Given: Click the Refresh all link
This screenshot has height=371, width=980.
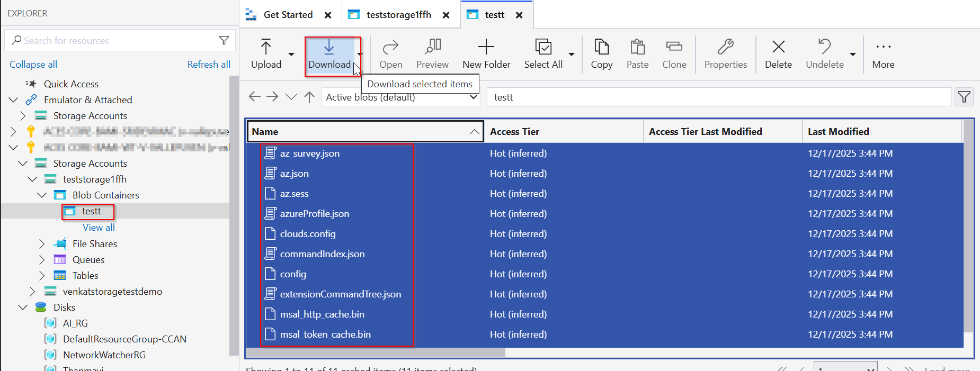Looking at the screenshot, I should tap(209, 64).
